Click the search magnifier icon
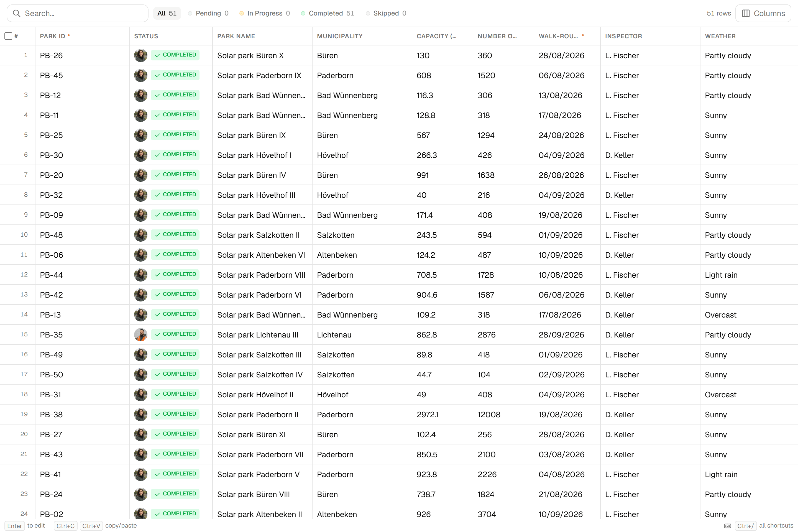 (x=16, y=13)
